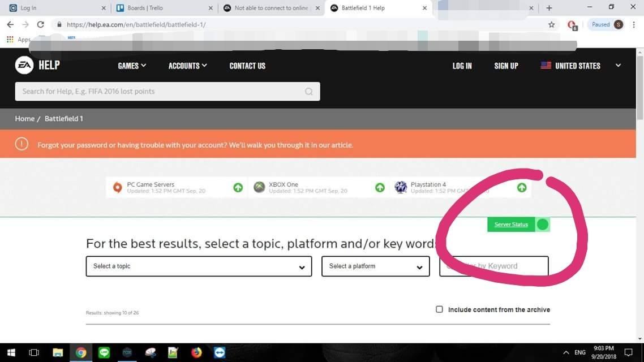644x362 pixels.
Task: Open Chrome menu three dots
Action: (634, 25)
